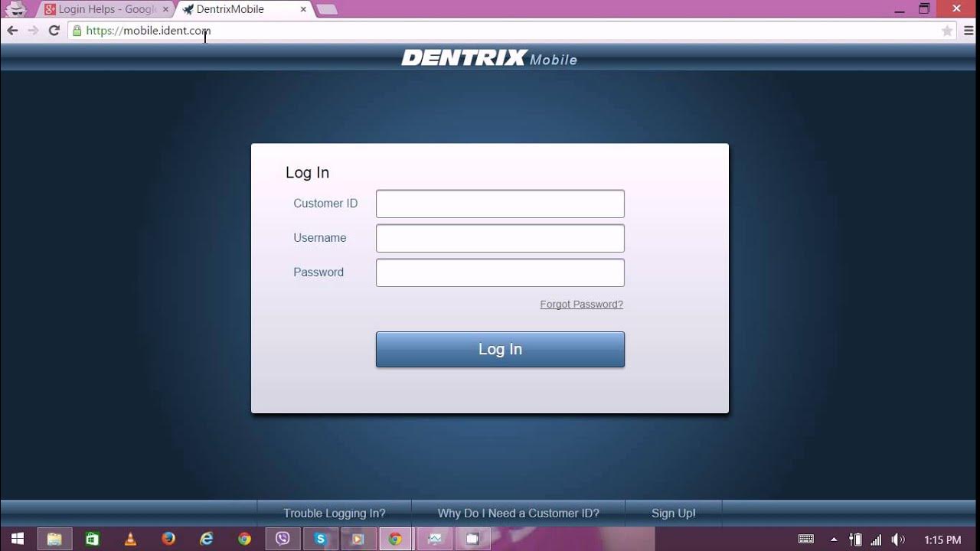The image size is (980, 551).
Task: Open File Explorer from taskbar
Action: click(x=54, y=539)
